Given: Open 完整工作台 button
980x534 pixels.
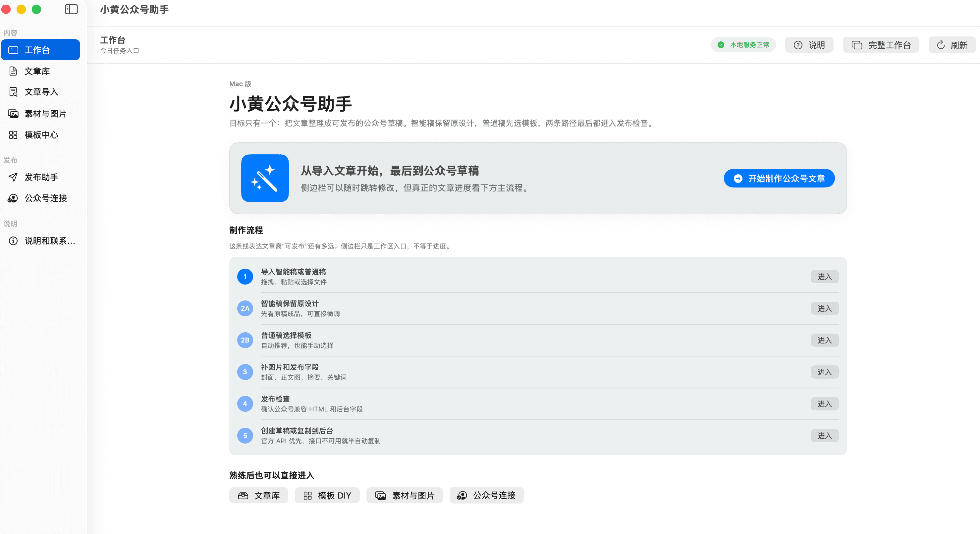Looking at the screenshot, I should click(881, 45).
